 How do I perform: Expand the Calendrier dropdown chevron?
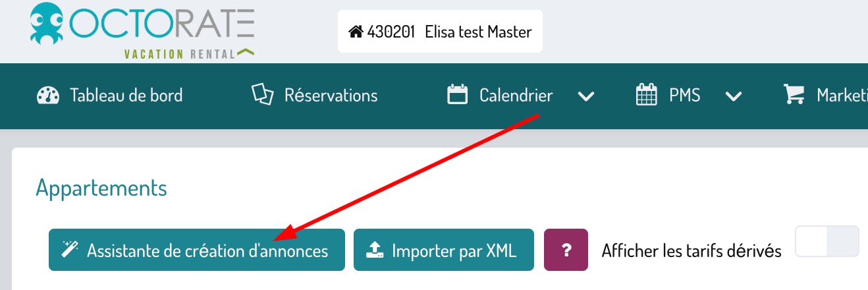coord(586,96)
